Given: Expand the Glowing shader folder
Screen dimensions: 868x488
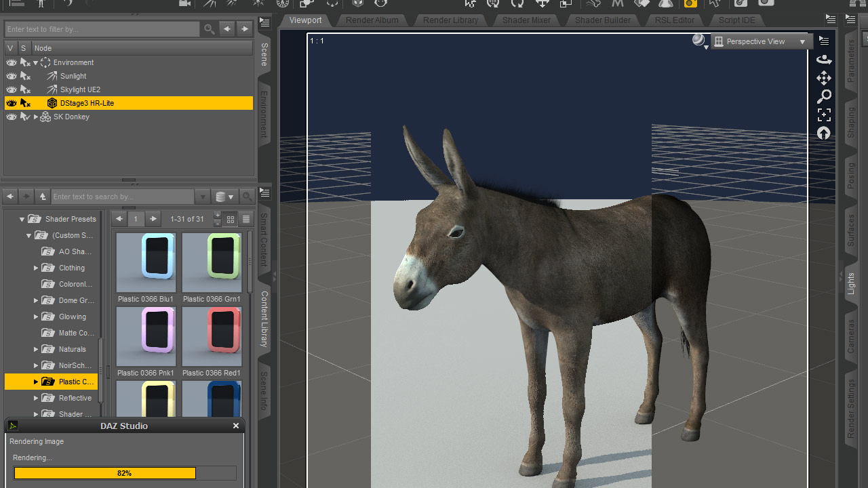Looking at the screenshot, I should pos(36,317).
